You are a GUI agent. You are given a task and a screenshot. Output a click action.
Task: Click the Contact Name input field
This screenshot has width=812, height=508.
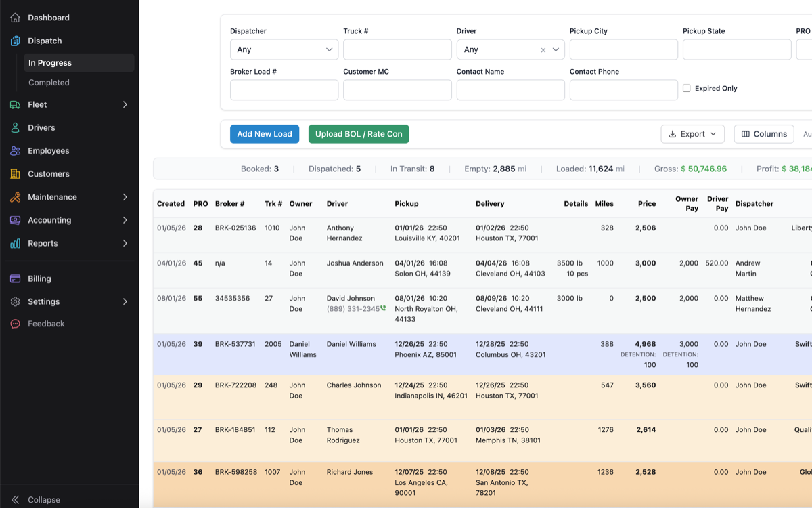pos(511,90)
